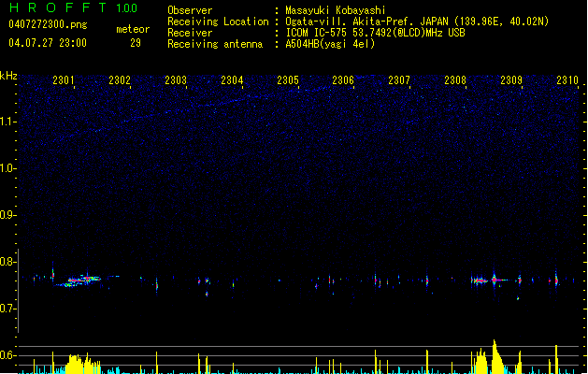Click the 2306 time axis marker
588x374 pixels.
coord(343,80)
